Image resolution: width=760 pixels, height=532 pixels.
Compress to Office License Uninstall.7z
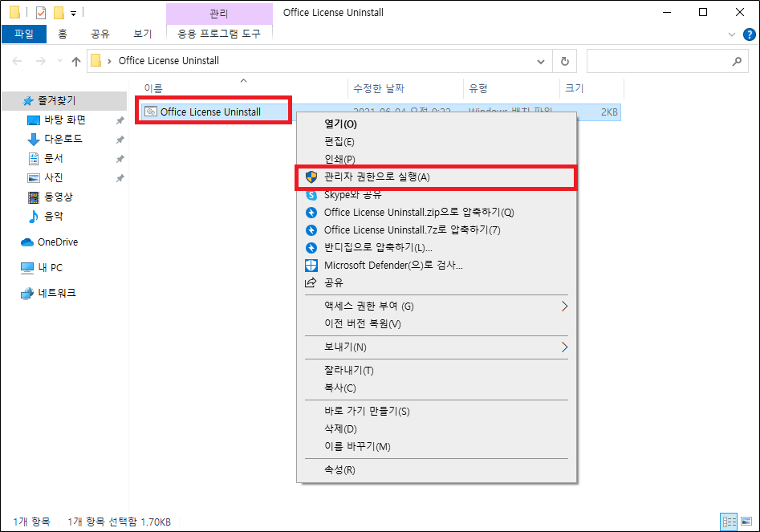[x=437, y=229]
